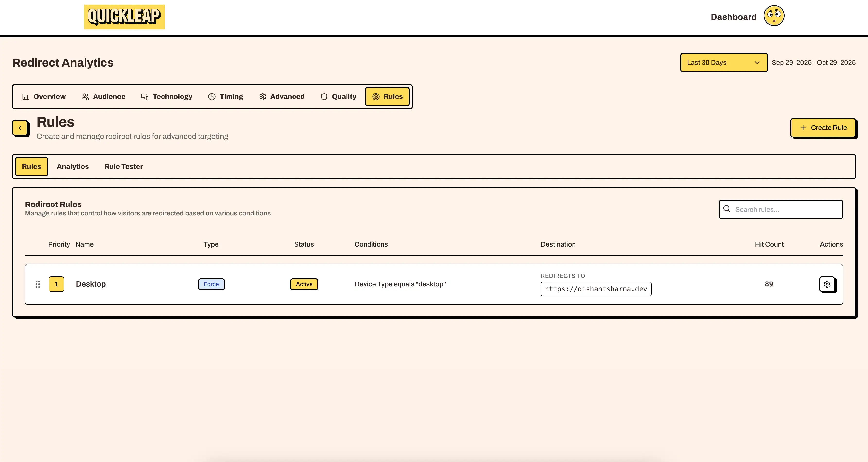Screen dimensions: 868x462
Task: Click the Audience people icon
Action: (x=85, y=97)
